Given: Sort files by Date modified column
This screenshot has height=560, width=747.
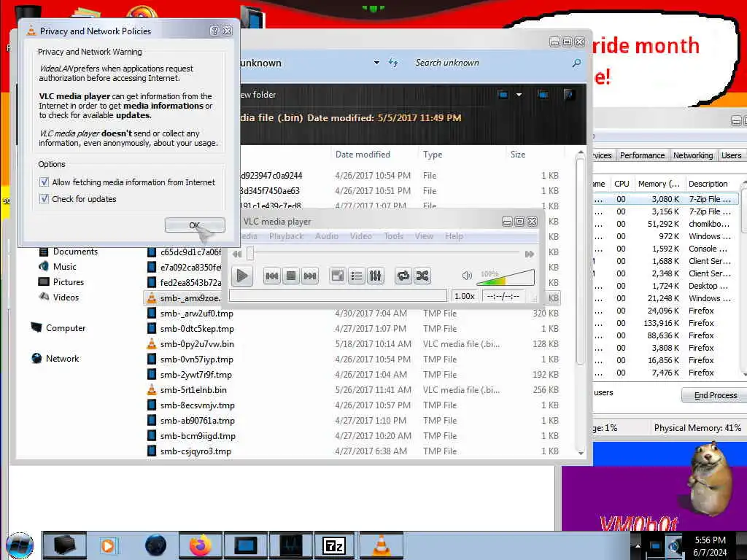Looking at the screenshot, I should [x=363, y=155].
